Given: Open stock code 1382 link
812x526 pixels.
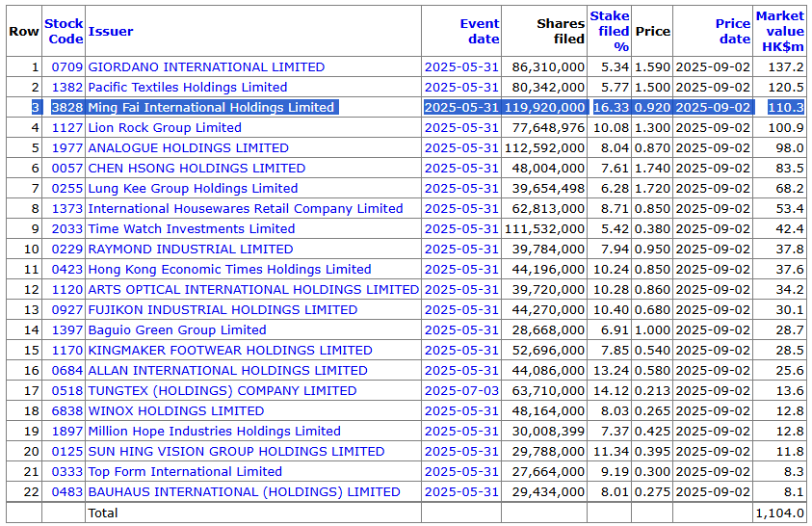Looking at the screenshot, I should pos(67,87).
